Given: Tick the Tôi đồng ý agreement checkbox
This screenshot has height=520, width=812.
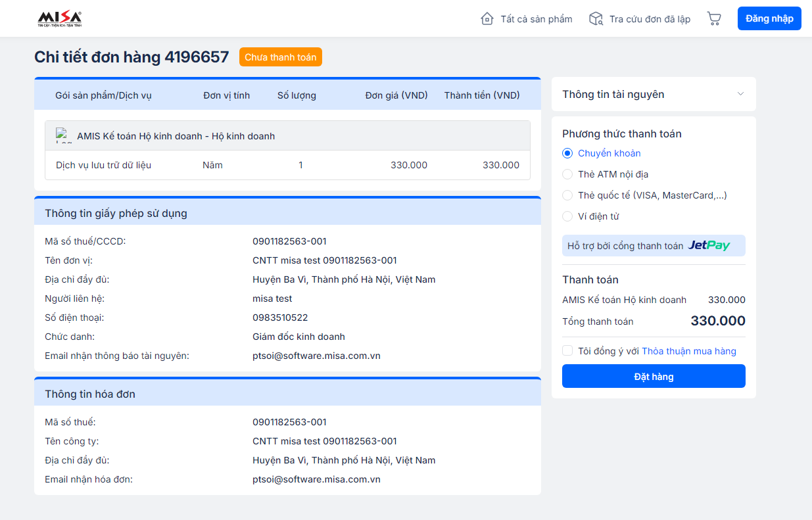Looking at the screenshot, I should click(567, 351).
